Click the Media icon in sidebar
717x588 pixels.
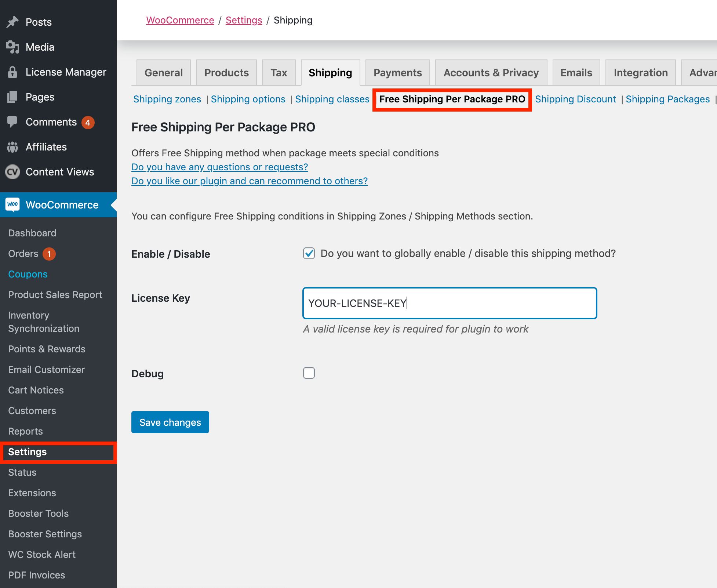12,47
